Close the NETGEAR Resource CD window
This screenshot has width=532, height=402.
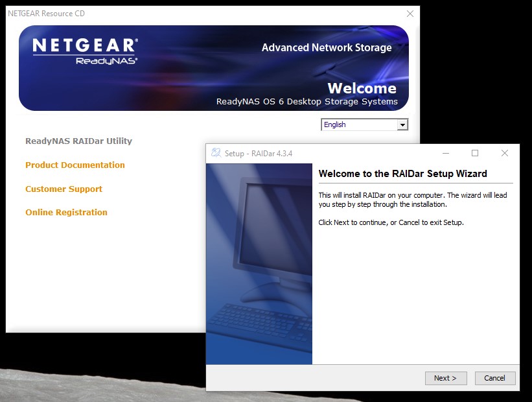(410, 14)
